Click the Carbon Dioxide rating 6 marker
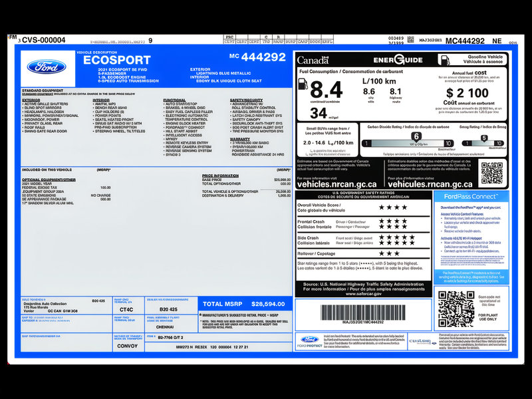 click(x=416, y=137)
